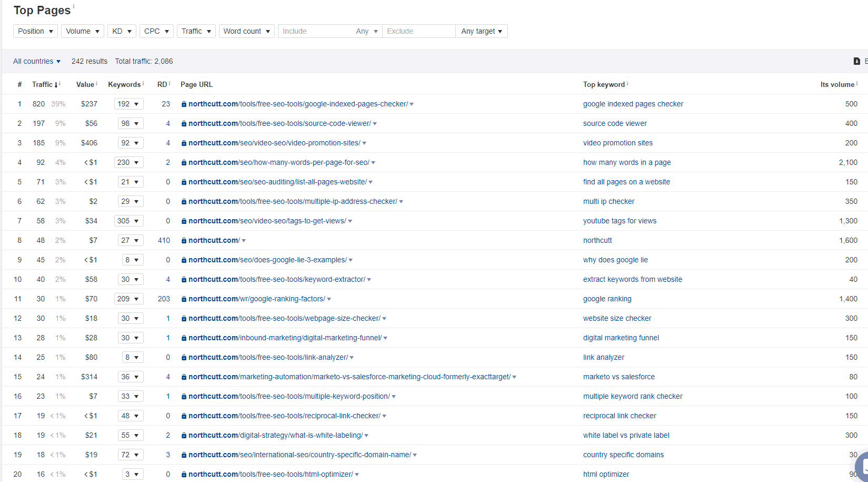Open the Word count filter dropdown

[246, 31]
